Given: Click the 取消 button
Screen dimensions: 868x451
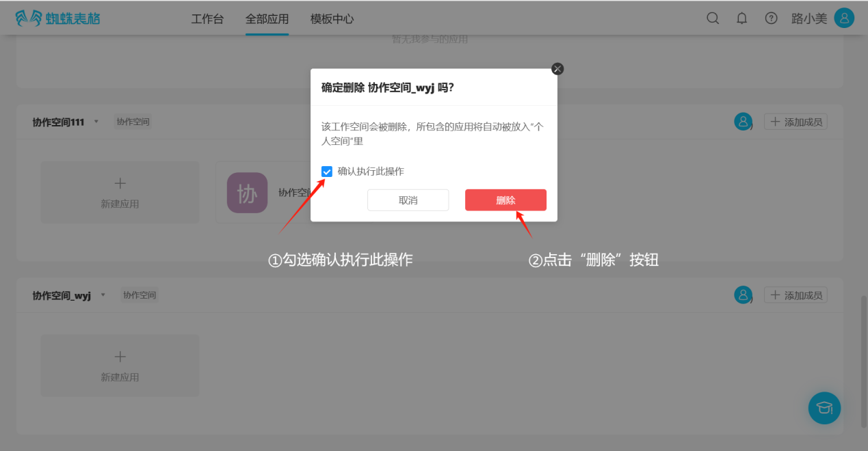Looking at the screenshot, I should [408, 200].
